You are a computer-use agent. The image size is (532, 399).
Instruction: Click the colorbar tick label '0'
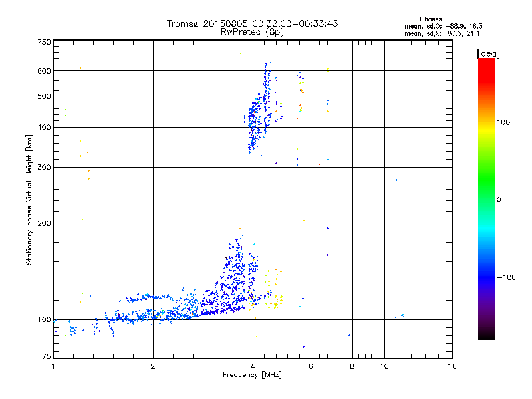[x=499, y=200]
